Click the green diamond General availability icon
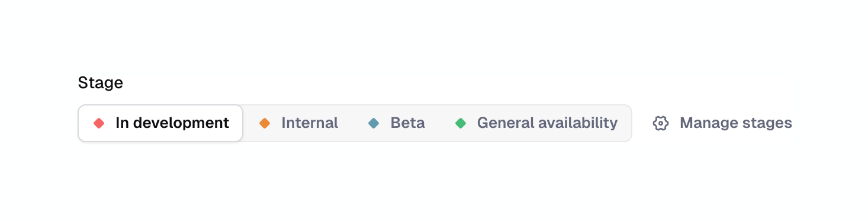868x221 pixels. [x=461, y=123]
